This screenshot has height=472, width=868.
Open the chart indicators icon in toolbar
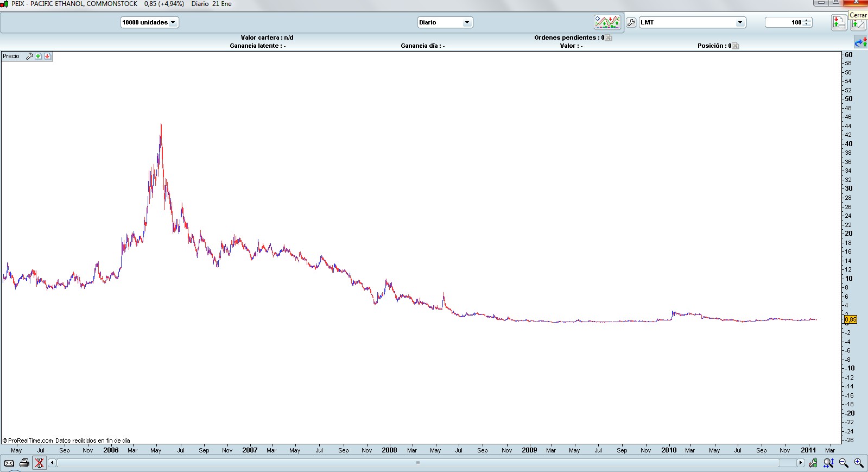(607, 22)
